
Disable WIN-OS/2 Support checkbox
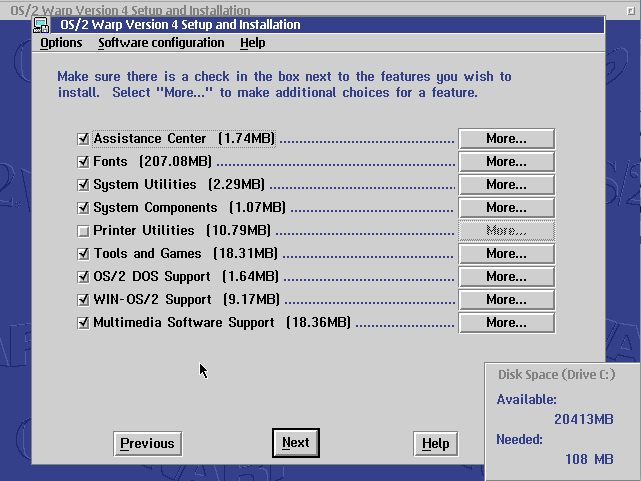point(83,300)
